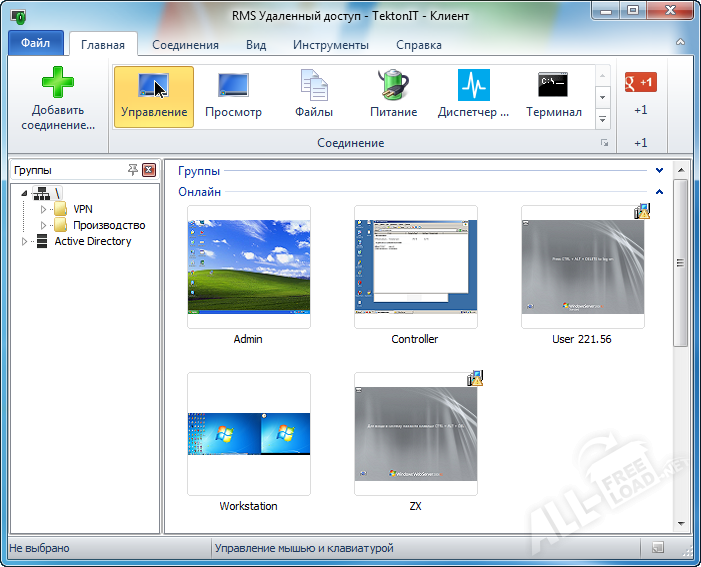The image size is (701, 567).
Task: Expand the Группы section chevron
Action: (660, 171)
